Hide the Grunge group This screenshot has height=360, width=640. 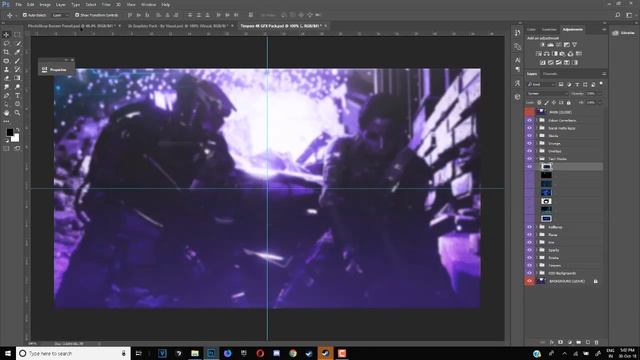click(x=529, y=143)
